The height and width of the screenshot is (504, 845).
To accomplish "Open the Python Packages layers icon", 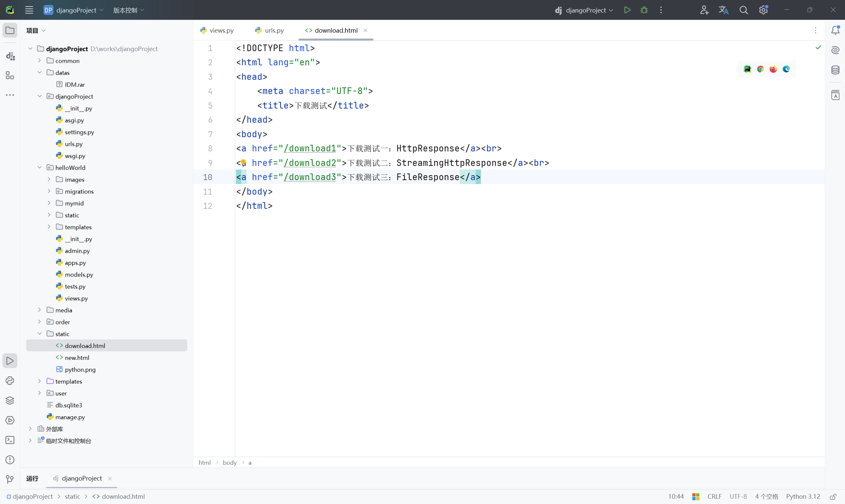I will click(x=10, y=400).
